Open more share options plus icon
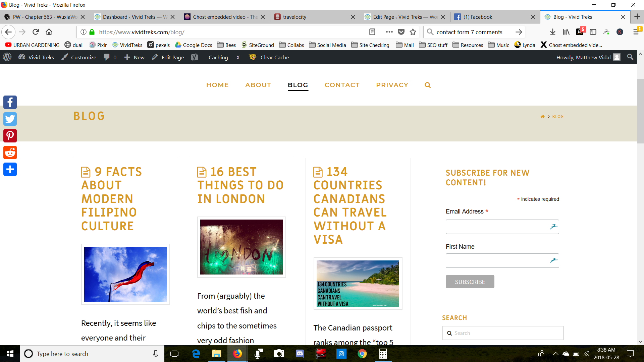644x362 pixels. tap(10, 169)
